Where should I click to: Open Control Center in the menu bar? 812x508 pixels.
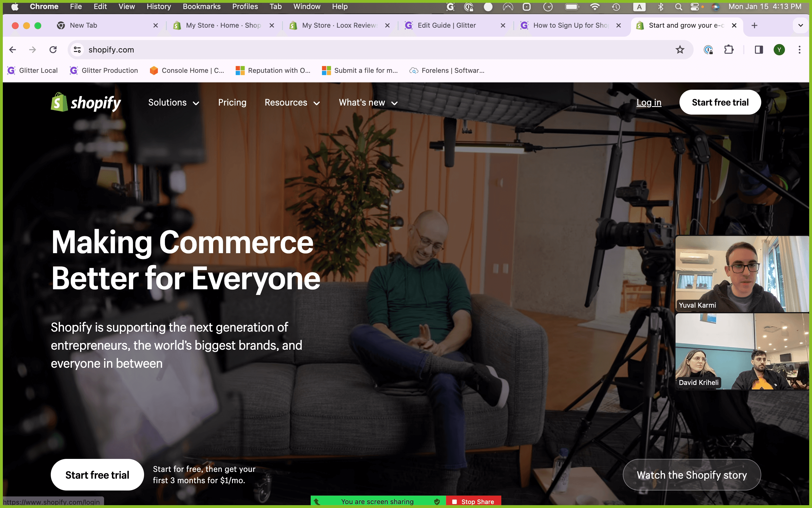click(x=695, y=7)
